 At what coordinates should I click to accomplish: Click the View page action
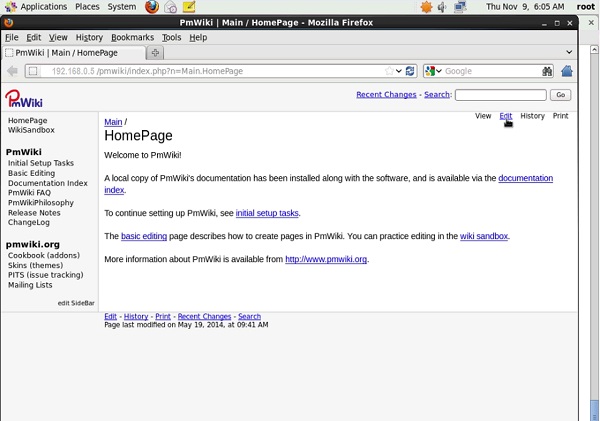pos(483,116)
